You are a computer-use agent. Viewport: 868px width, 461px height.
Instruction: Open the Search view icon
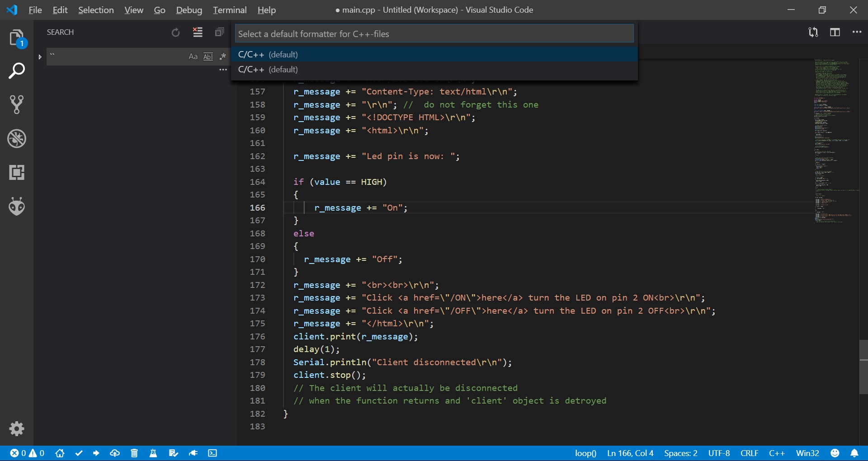[x=17, y=71]
